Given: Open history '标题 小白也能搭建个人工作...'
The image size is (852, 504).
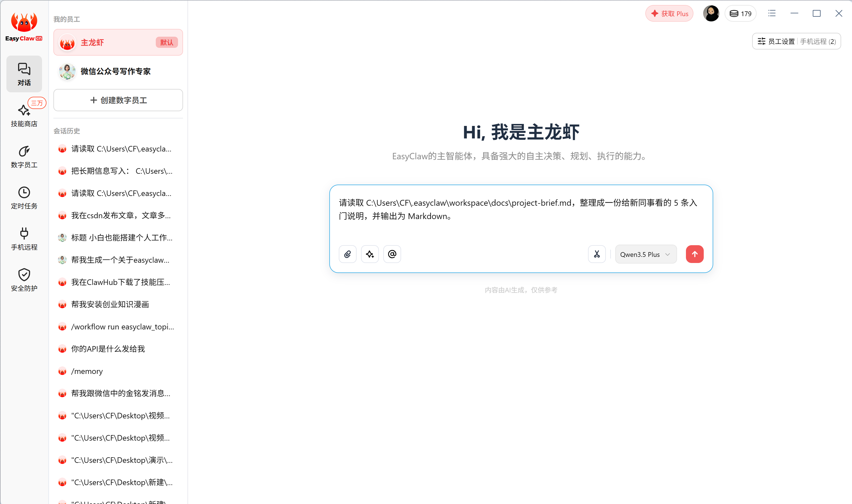Looking at the screenshot, I should (118, 237).
